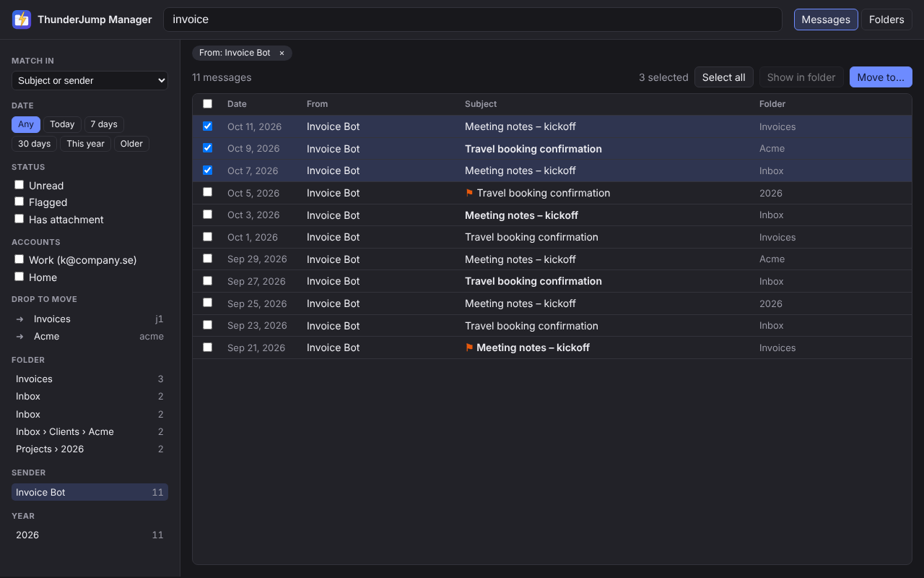Switch to the Messages tab
924x578 pixels.
point(826,20)
